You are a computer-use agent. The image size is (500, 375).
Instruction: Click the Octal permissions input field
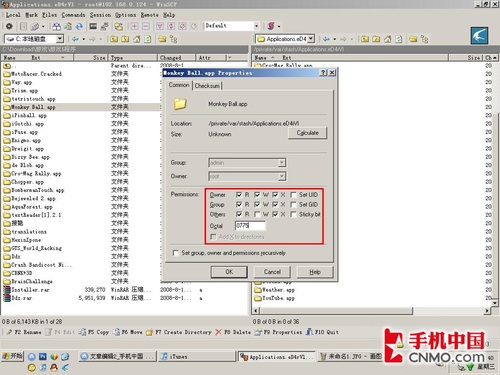point(250,226)
